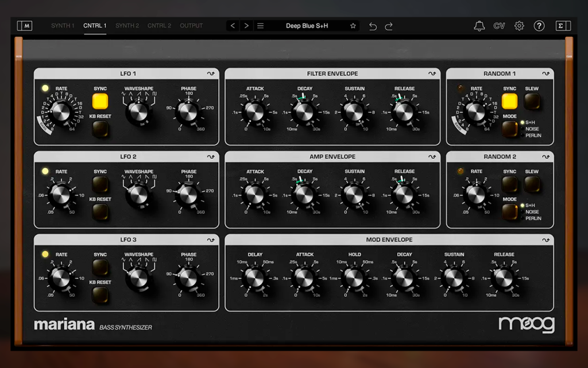Toggle LFO 3 KB RESET button

tap(100, 295)
